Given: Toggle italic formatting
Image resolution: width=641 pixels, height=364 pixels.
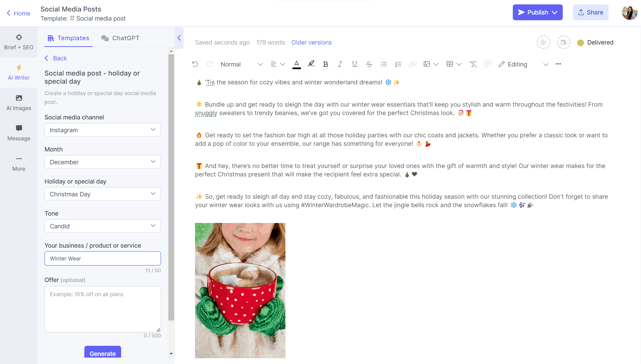Looking at the screenshot, I should 340,64.
